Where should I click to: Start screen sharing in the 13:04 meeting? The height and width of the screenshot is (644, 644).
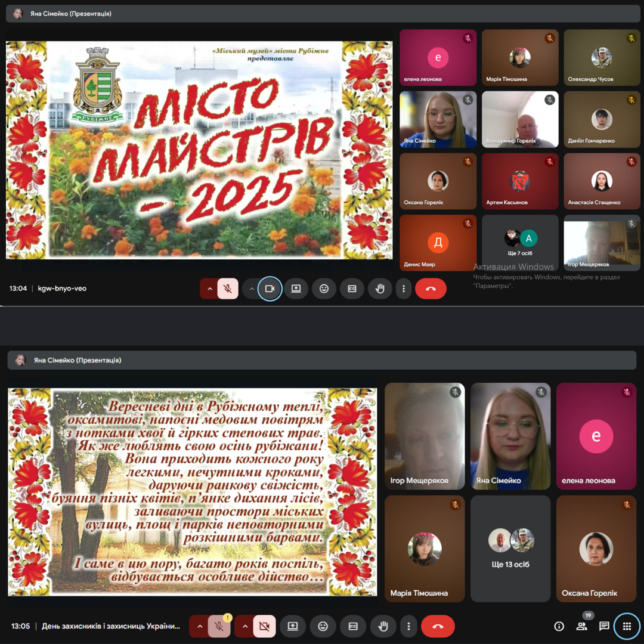(296, 289)
